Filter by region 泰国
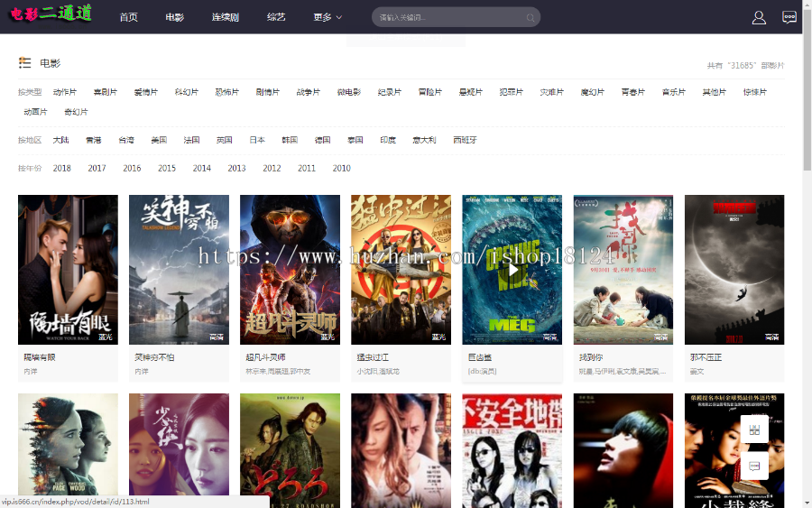This screenshot has width=812, height=508. click(355, 141)
